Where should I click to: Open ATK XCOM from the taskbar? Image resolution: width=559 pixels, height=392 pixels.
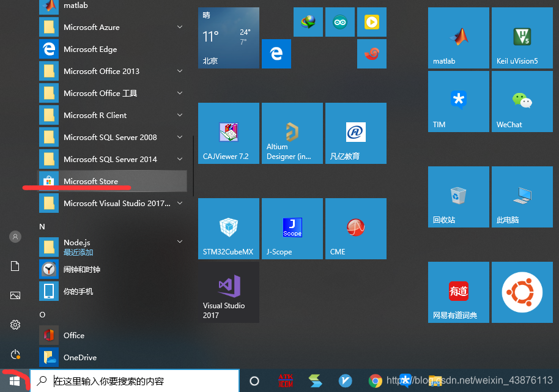tap(286, 381)
